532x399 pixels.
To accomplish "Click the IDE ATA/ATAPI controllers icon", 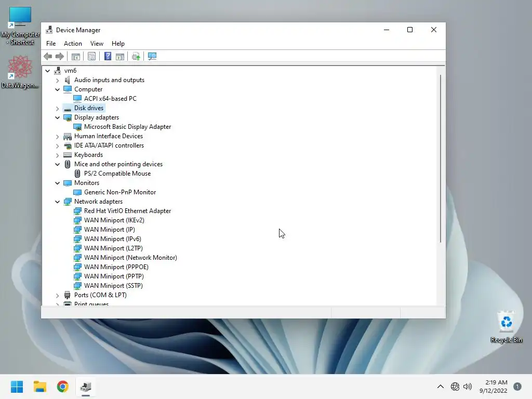I will (x=68, y=145).
